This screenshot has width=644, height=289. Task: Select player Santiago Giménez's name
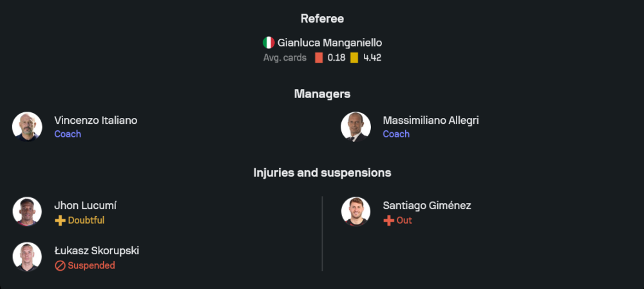(x=426, y=205)
